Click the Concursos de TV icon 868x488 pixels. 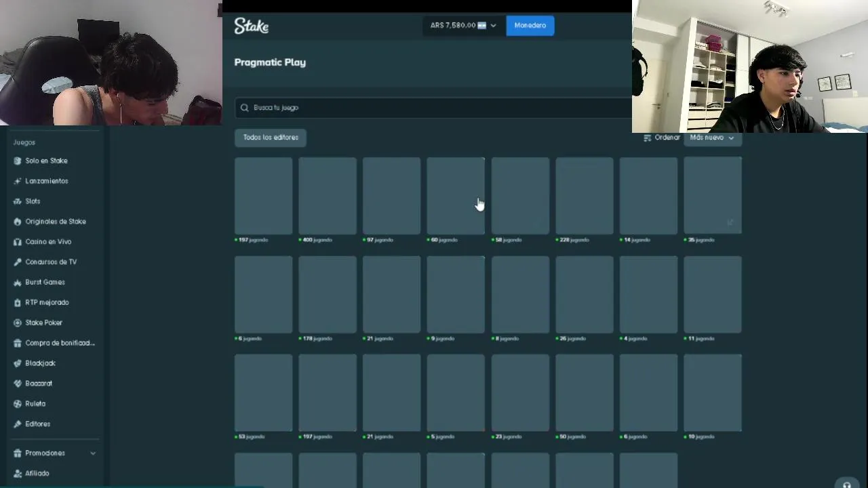click(x=18, y=262)
